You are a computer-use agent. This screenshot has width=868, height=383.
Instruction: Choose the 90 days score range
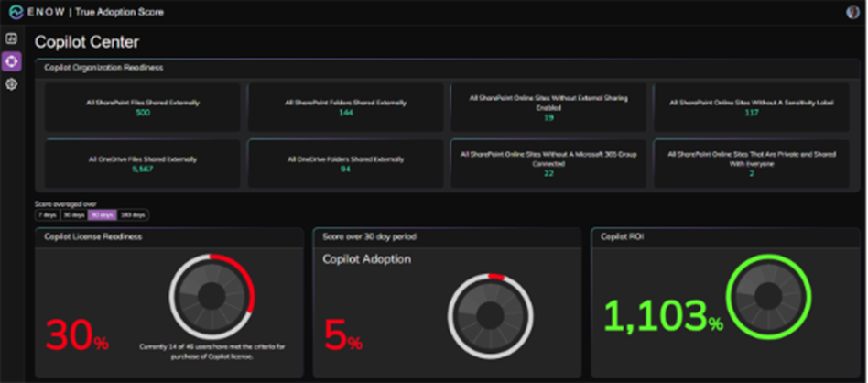102,214
